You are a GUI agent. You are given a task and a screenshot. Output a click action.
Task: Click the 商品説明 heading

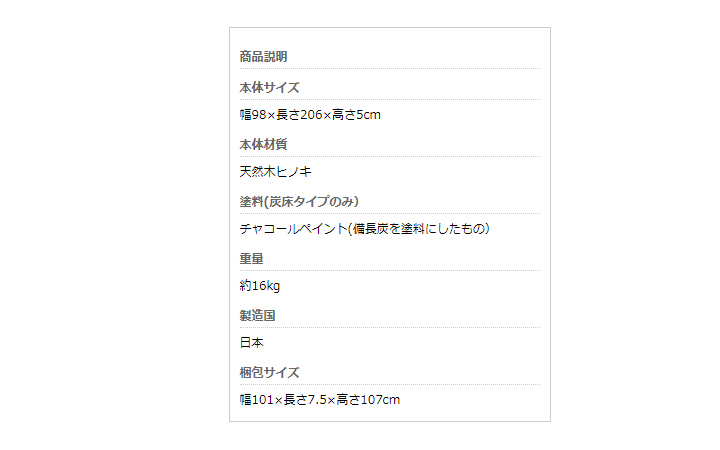(x=263, y=57)
